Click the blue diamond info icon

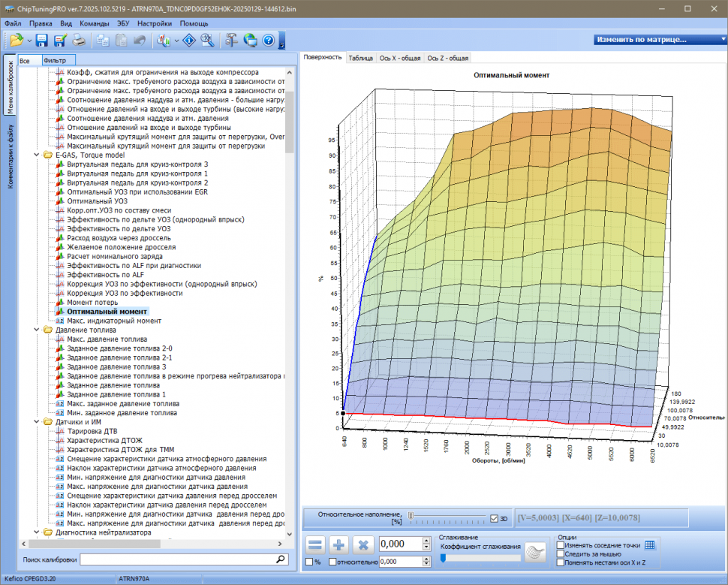coord(189,40)
